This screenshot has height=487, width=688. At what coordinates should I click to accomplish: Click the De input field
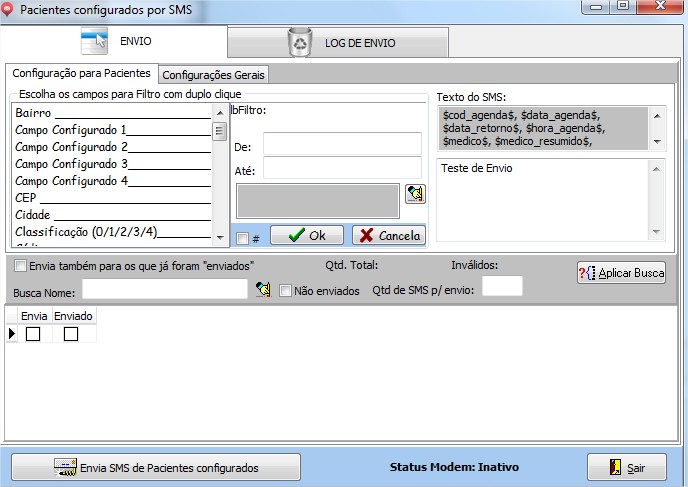pyautogui.click(x=342, y=145)
